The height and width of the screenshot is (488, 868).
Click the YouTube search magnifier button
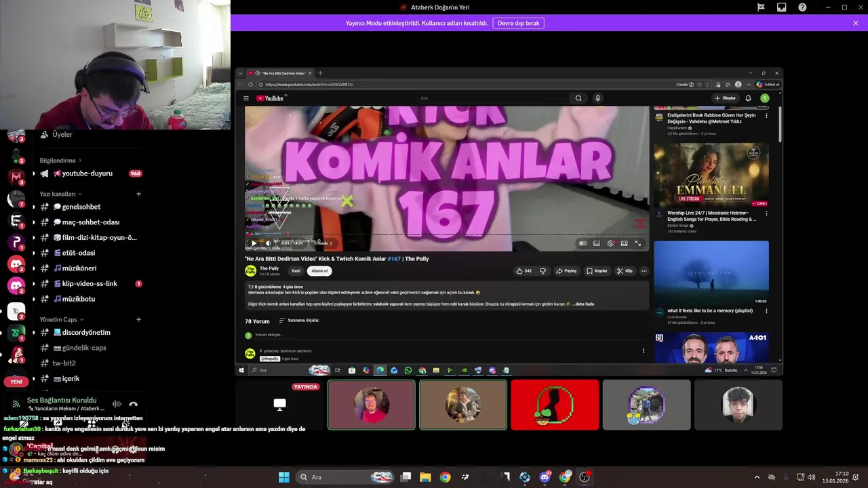pyautogui.click(x=578, y=98)
